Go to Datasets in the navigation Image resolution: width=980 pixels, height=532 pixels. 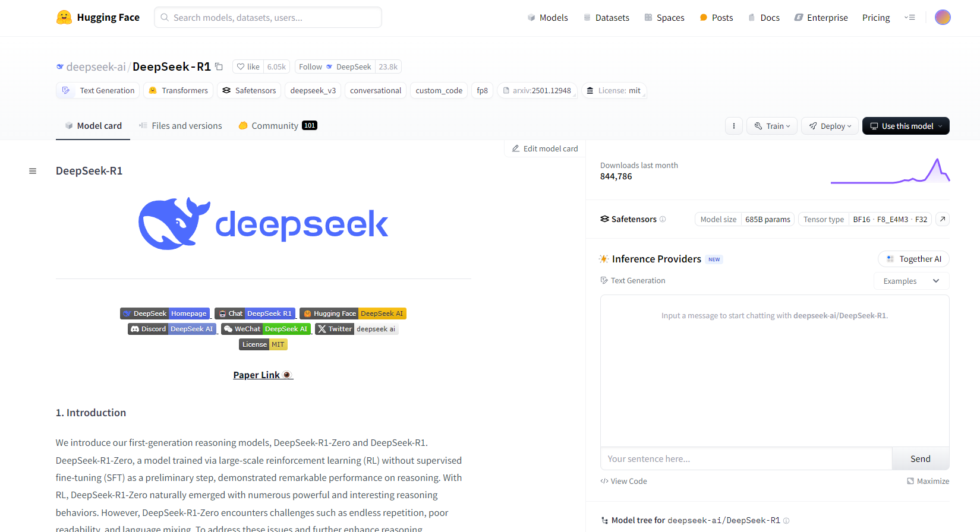coord(606,18)
